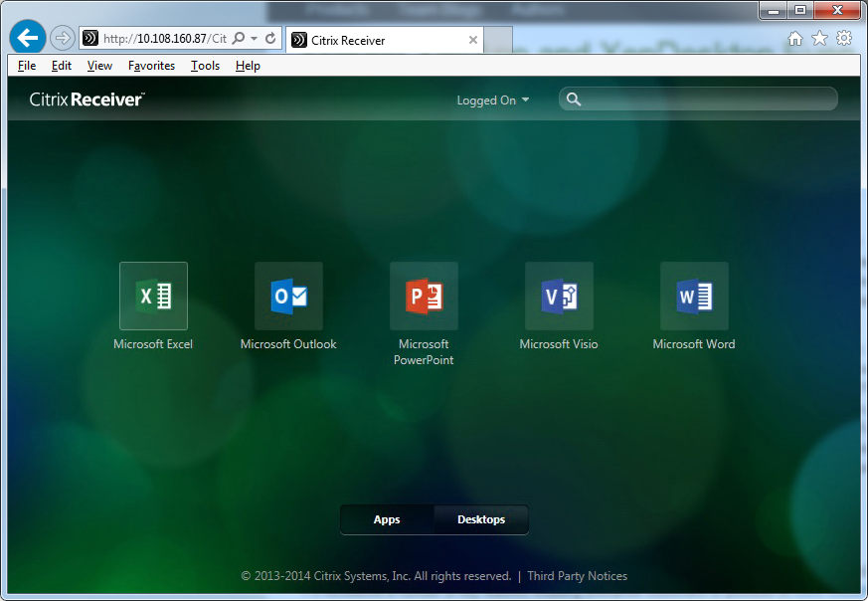Open the Favorites star icon

point(819,39)
